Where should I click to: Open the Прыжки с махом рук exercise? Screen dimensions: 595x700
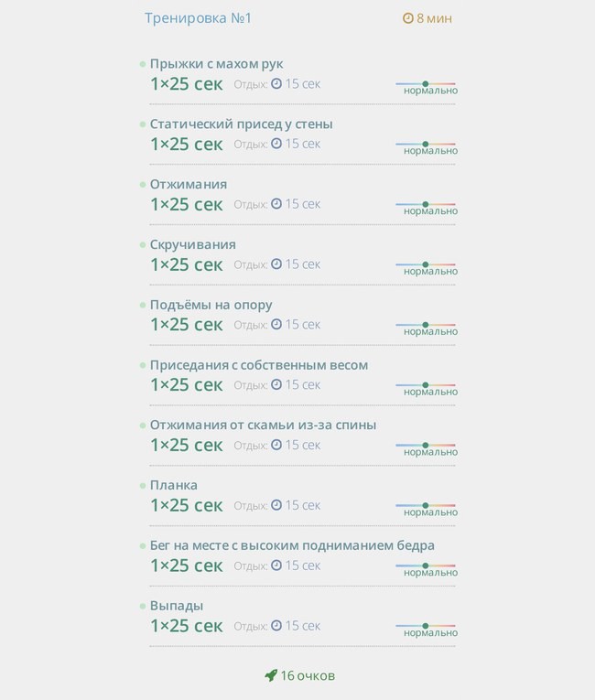pyautogui.click(x=216, y=64)
